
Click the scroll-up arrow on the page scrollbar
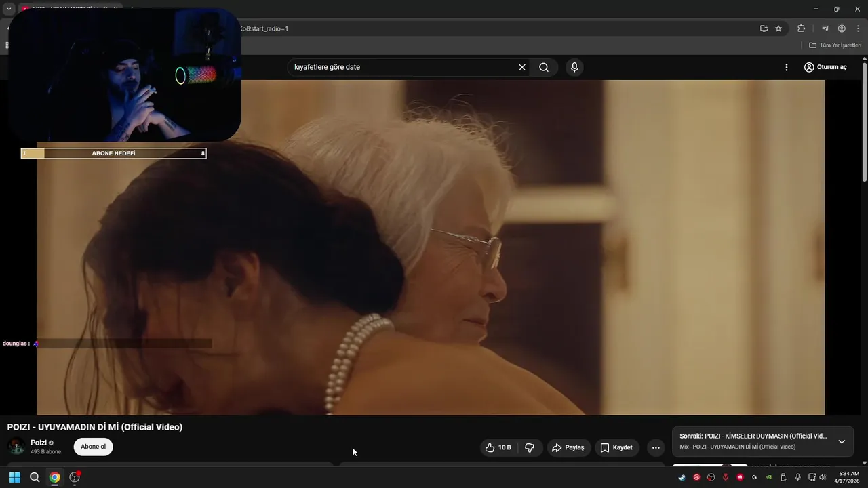pos(865,59)
